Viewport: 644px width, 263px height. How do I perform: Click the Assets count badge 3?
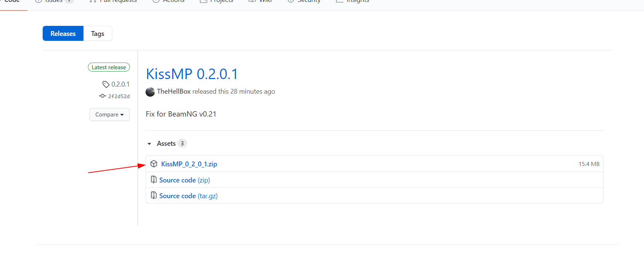[x=182, y=143]
